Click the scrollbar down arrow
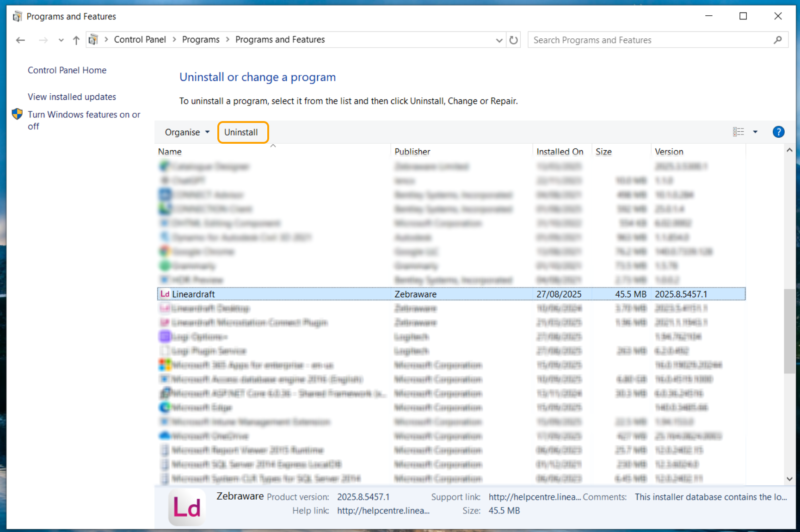The height and width of the screenshot is (532, 800). coord(789,479)
